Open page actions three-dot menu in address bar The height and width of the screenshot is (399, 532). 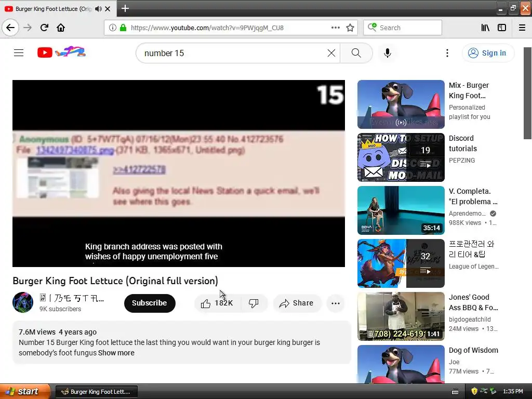336,28
